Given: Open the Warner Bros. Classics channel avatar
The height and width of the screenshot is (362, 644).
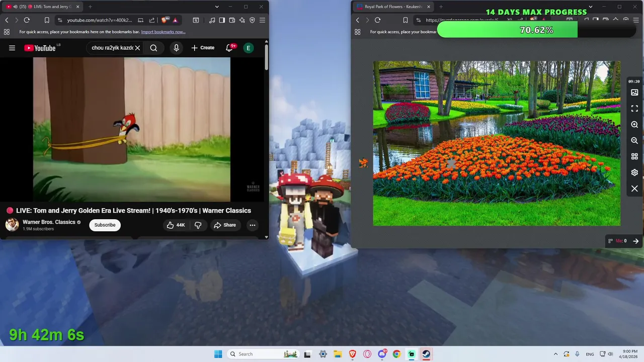Looking at the screenshot, I should tap(12, 225).
